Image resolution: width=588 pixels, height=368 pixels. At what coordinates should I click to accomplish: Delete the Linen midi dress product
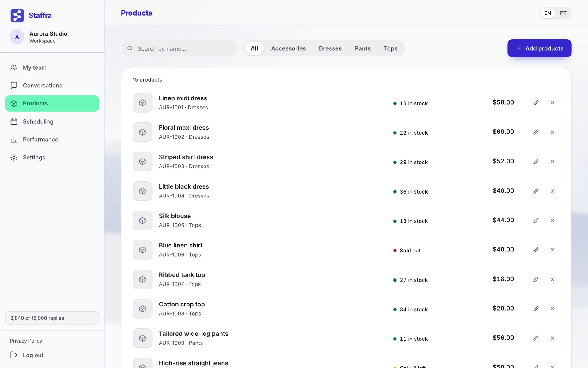(x=552, y=103)
